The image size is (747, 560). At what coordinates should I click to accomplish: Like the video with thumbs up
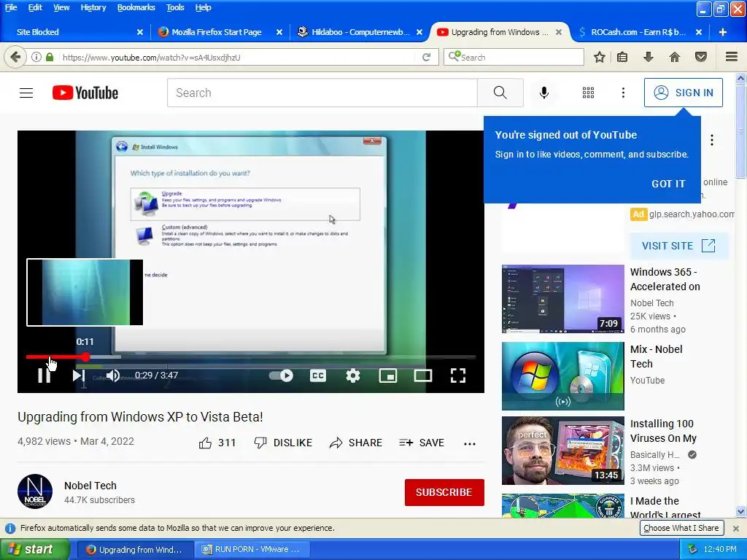pos(217,443)
